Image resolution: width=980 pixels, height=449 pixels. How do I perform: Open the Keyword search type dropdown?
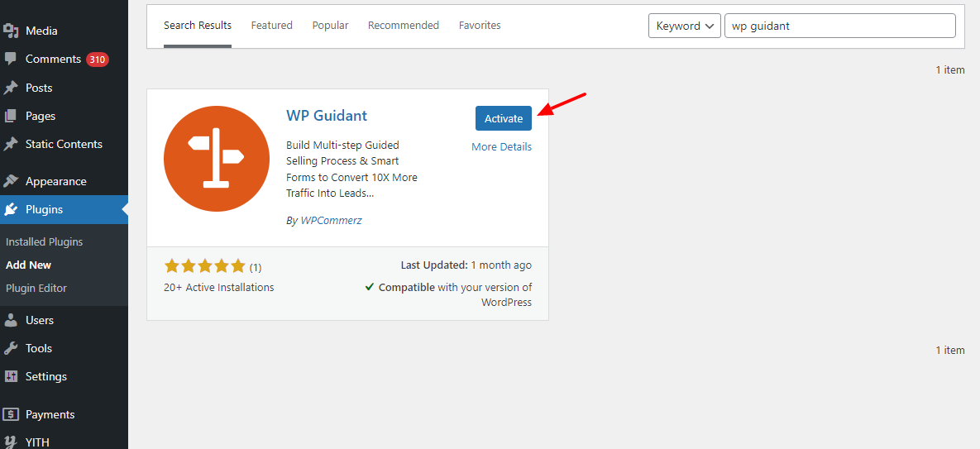pos(685,26)
